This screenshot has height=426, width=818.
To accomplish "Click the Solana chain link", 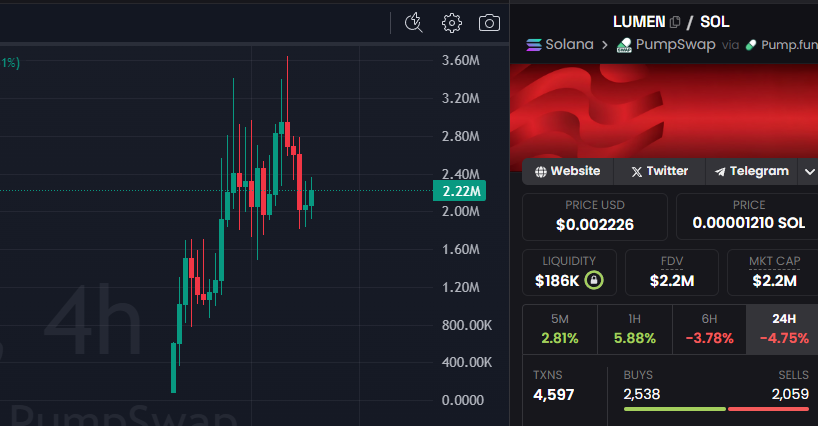I will (x=569, y=44).
